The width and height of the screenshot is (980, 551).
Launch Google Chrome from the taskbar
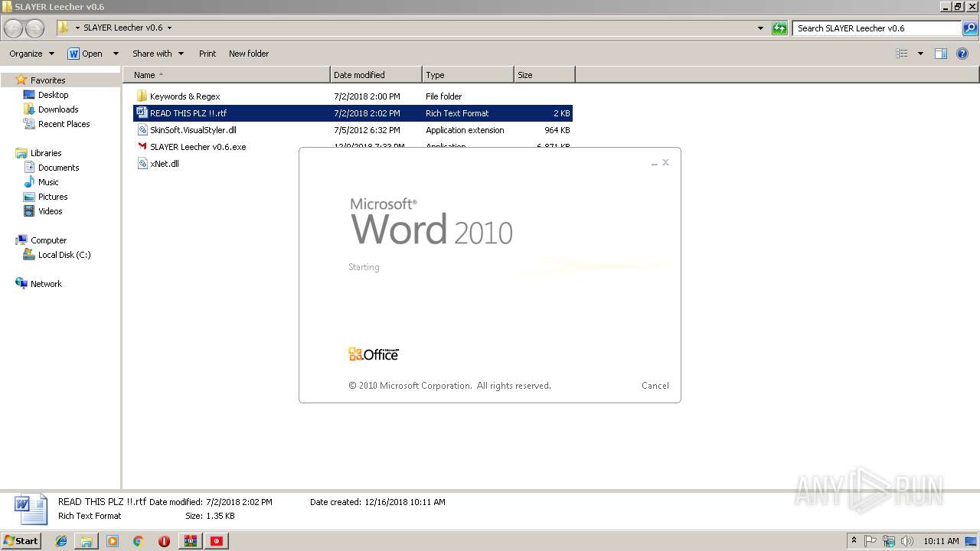(139, 541)
